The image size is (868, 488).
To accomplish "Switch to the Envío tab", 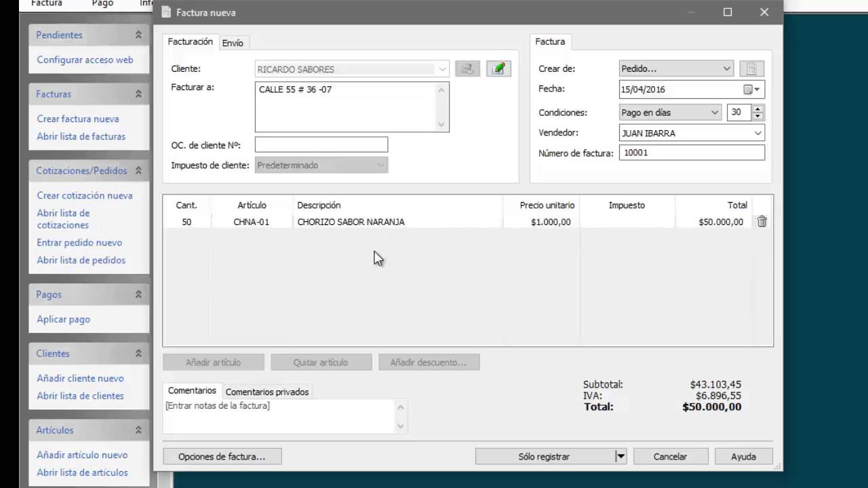I will tap(233, 43).
